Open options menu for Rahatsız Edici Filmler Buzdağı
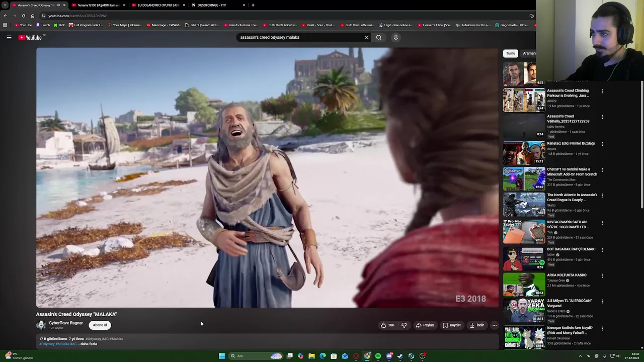 (x=602, y=144)
